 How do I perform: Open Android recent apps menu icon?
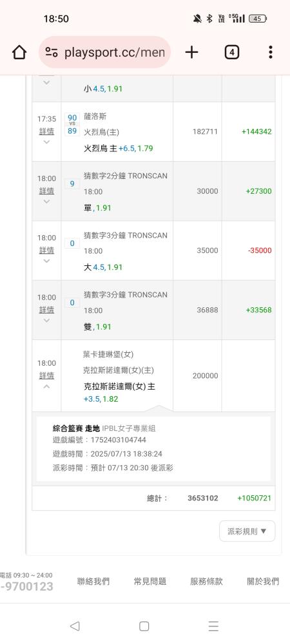point(213,626)
